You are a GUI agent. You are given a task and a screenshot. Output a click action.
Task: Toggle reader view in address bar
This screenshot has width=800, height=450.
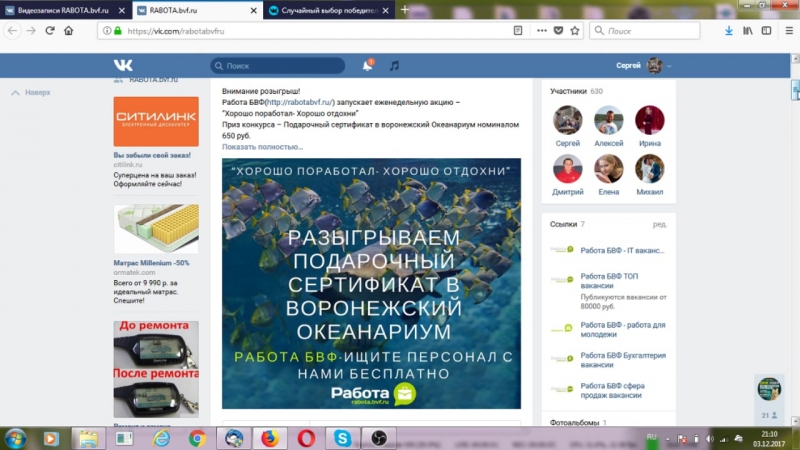[518, 31]
